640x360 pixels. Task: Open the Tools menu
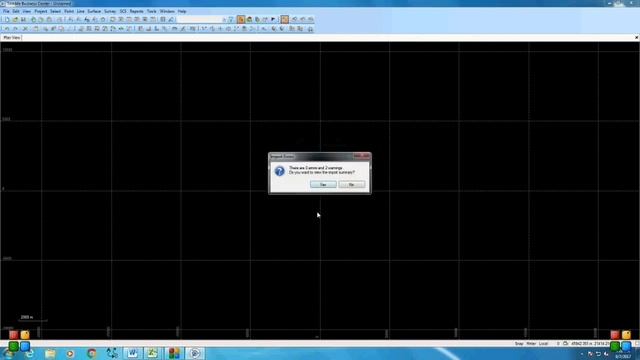[x=151, y=11]
